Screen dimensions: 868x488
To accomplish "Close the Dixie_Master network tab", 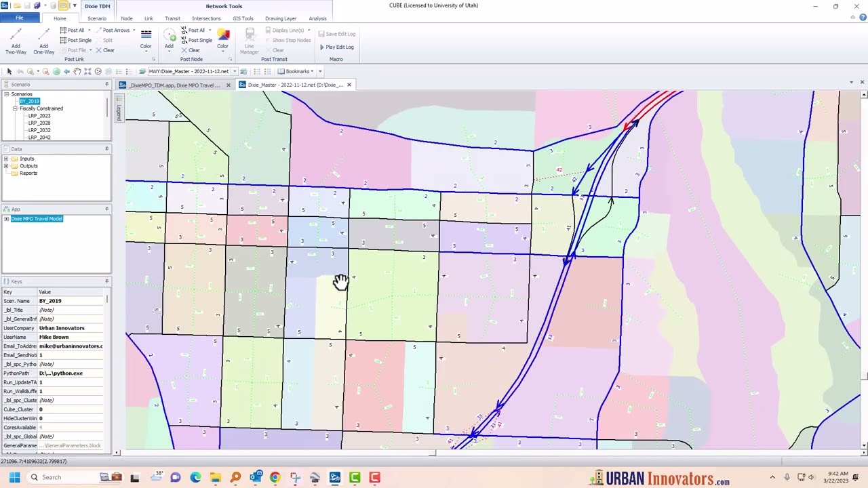I will [349, 85].
